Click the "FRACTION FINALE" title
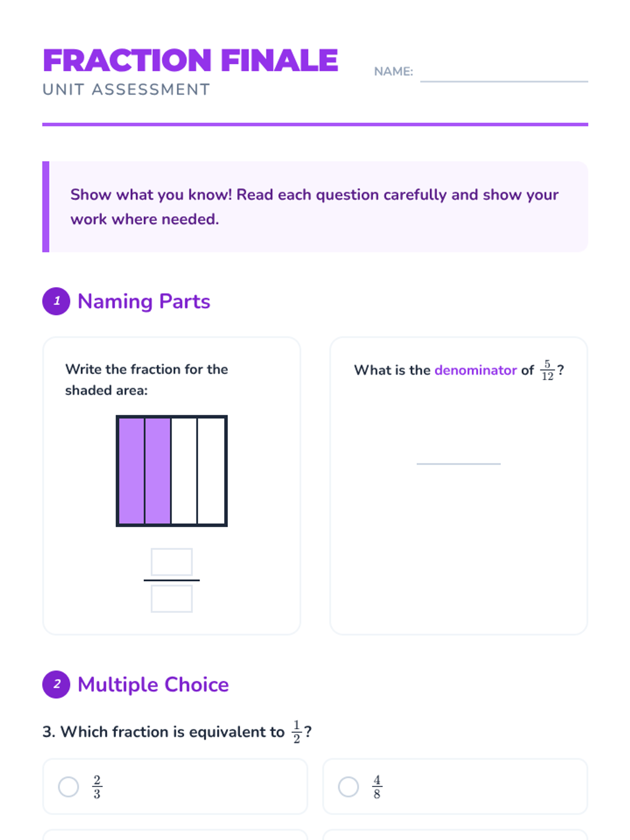 point(191,60)
